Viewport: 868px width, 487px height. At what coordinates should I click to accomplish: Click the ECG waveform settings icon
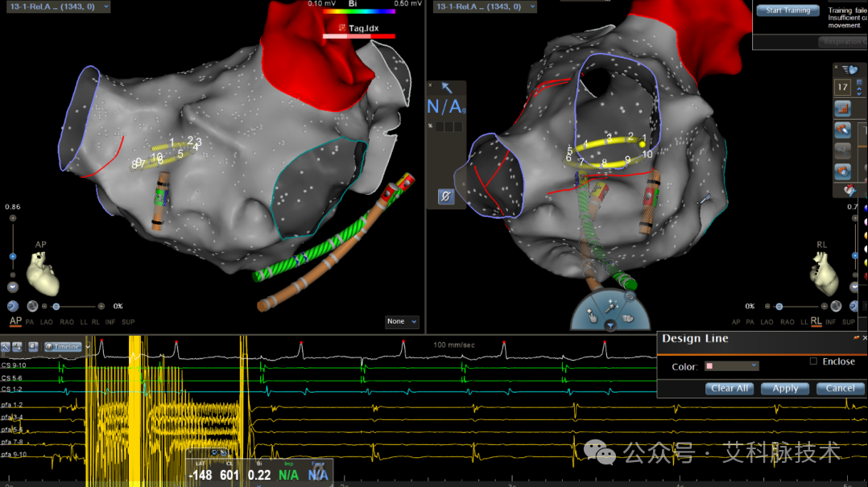pyautogui.click(x=17, y=346)
